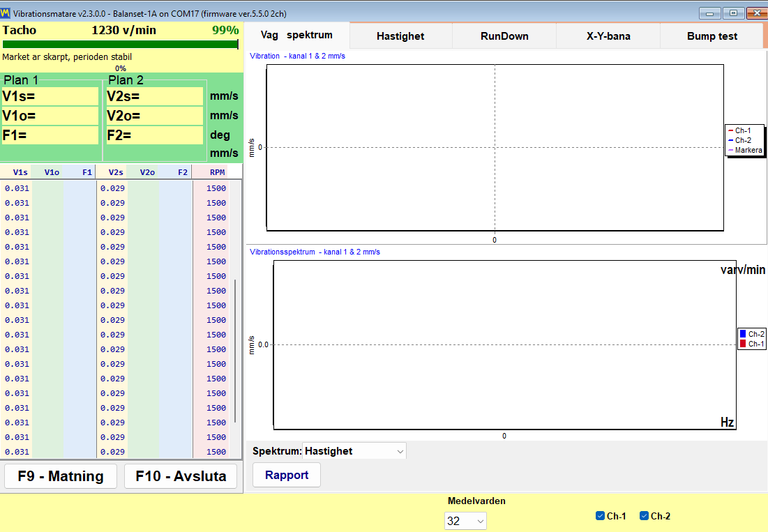Screen dimensions: 768x532
Task: Click the Tacho label
Action: tap(19, 31)
